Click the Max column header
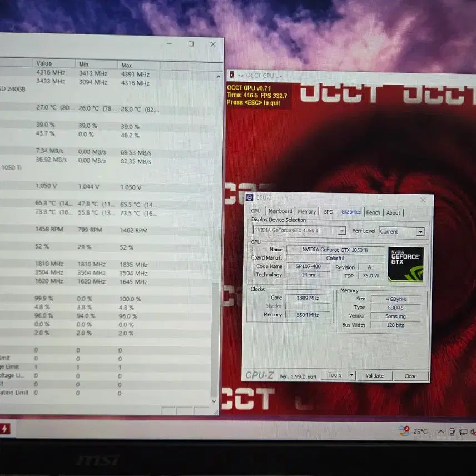The height and width of the screenshot is (476, 476). tap(138, 65)
